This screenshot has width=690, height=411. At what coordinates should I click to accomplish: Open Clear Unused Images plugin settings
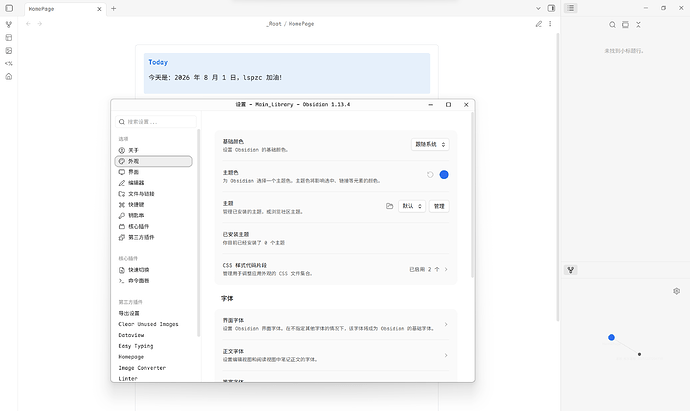tap(154, 324)
